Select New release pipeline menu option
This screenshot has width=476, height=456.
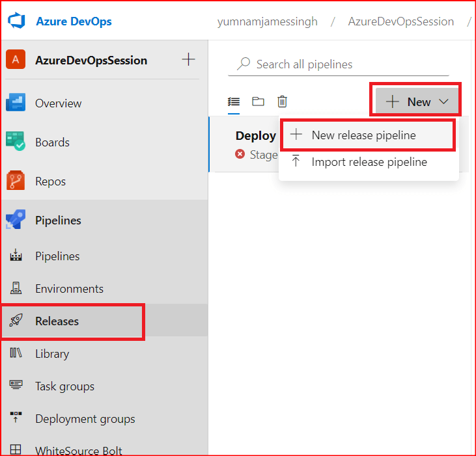click(x=363, y=135)
